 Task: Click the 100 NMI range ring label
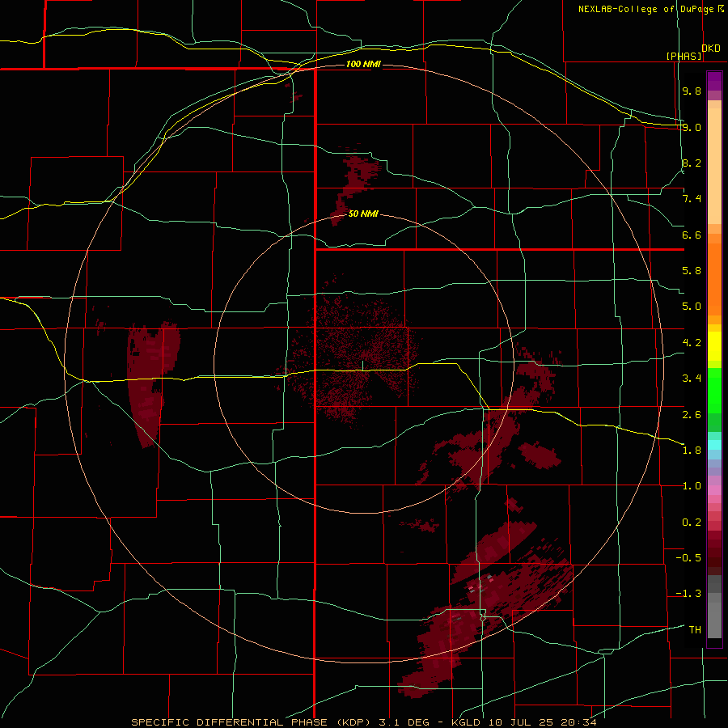[x=363, y=64]
